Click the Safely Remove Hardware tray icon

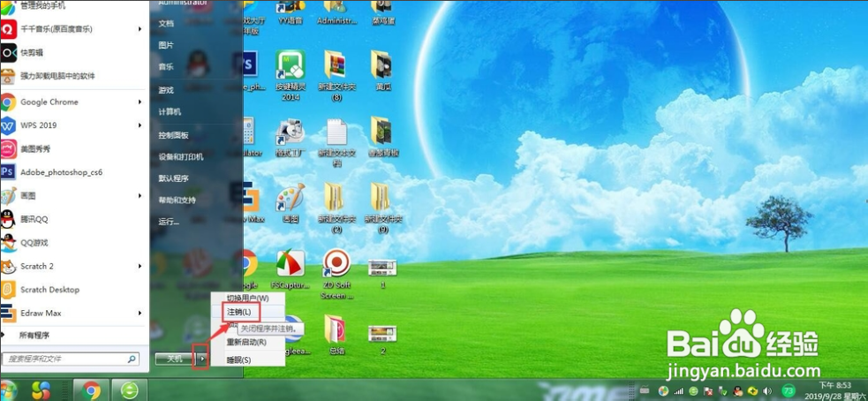(x=723, y=391)
